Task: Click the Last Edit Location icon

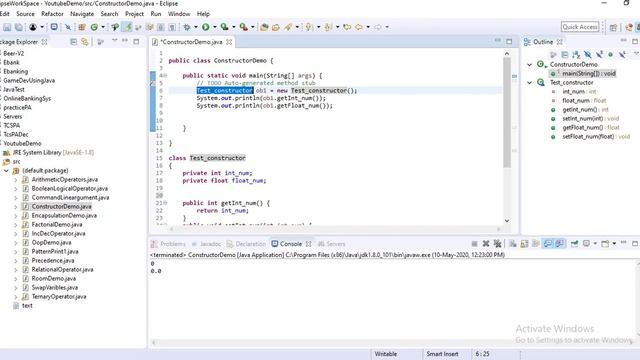Action: [347, 27]
